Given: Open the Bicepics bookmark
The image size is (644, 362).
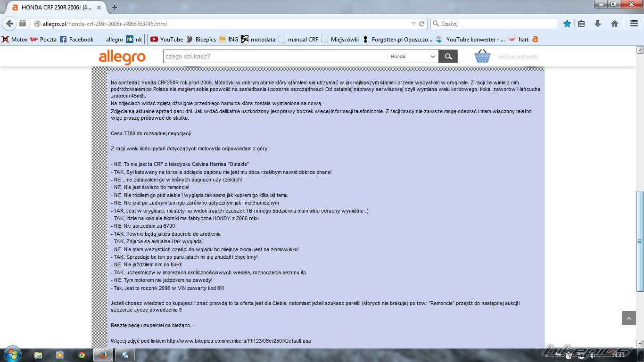Looking at the screenshot, I should point(201,40).
